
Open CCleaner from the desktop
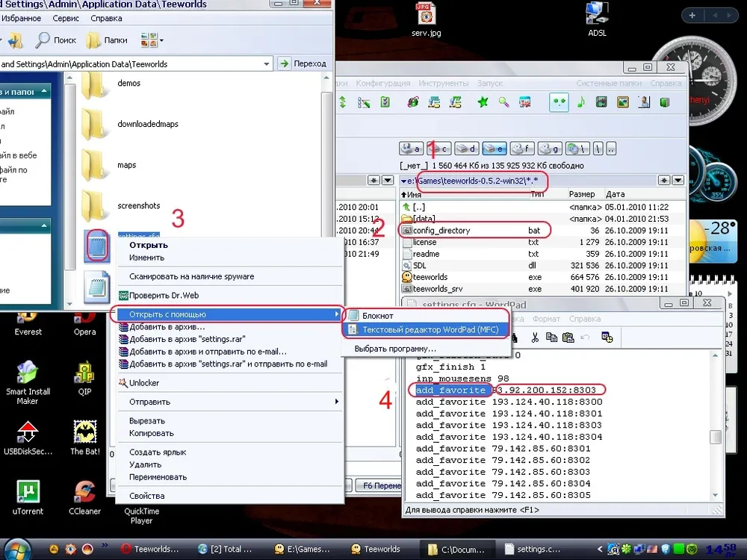tap(84, 496)
